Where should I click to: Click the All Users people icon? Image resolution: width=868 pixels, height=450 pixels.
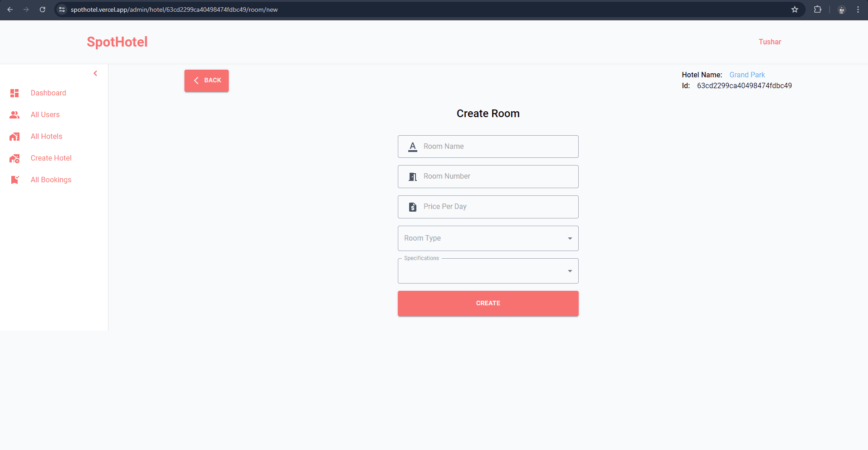(14, 115)
